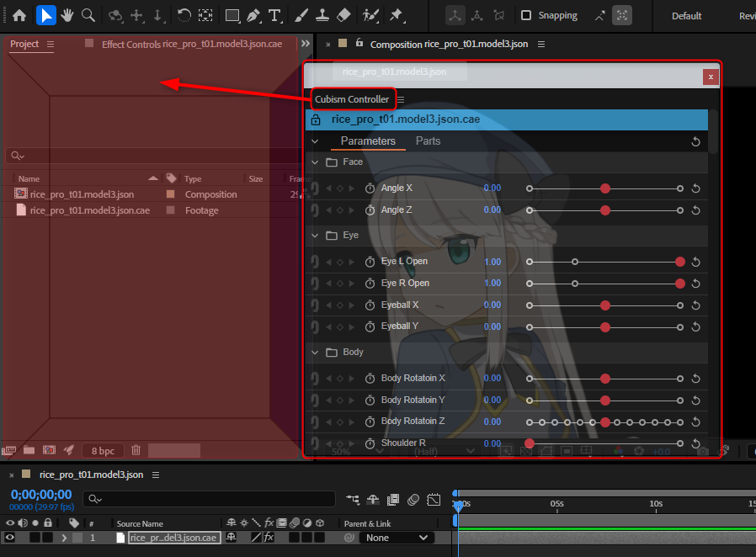
Task: Collapse the Eye parameter group
Action: (x=315, y=236)
